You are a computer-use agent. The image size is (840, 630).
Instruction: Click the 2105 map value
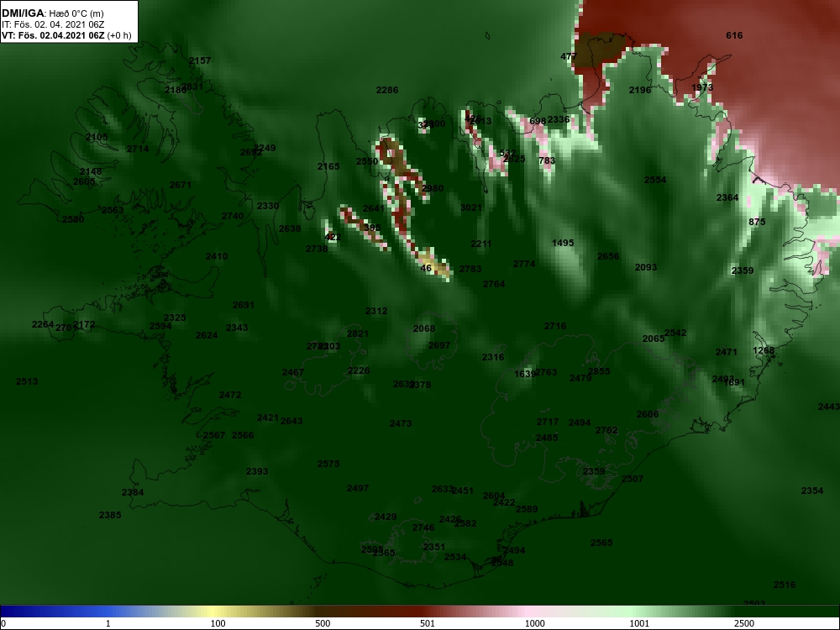[97, 137]
